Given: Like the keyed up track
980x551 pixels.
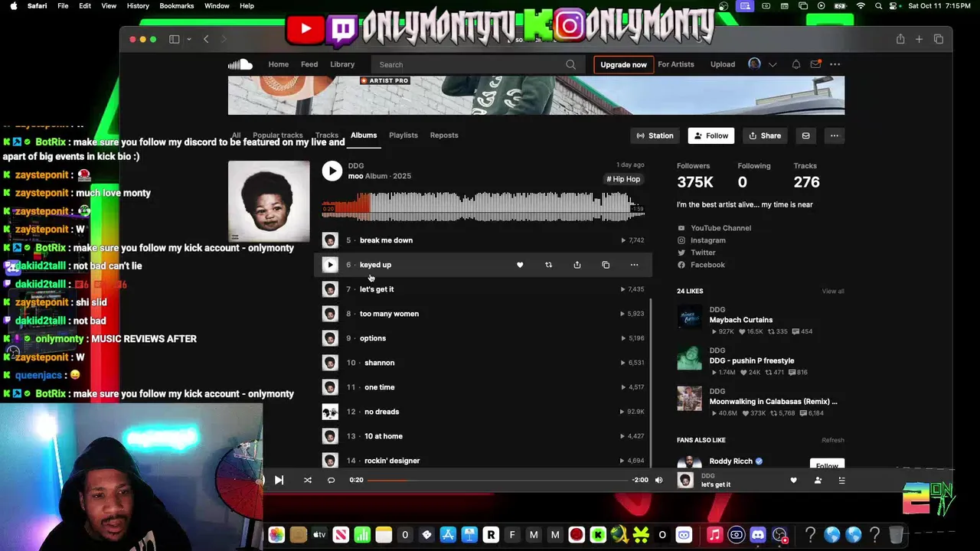Looking at the screenshot, I should coord(520,265).
